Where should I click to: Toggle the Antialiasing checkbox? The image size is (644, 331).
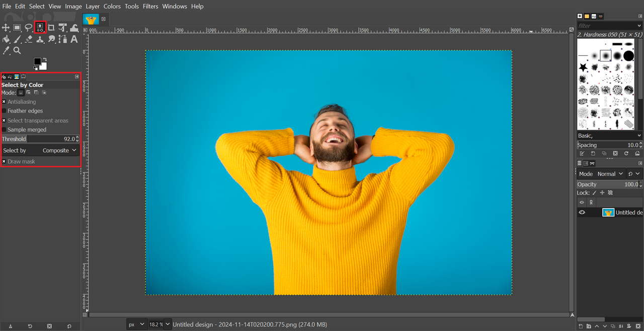coord(4,102)
